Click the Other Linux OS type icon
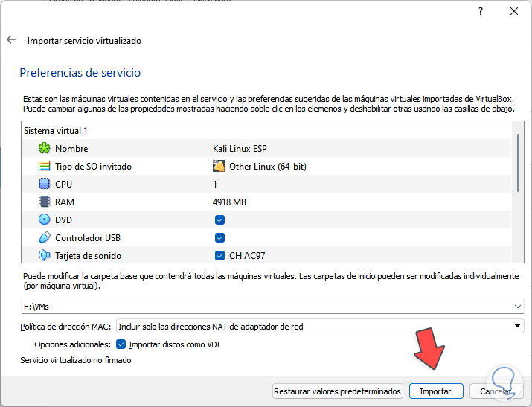Viewport: 532px width, 407px height. [219, 166]
